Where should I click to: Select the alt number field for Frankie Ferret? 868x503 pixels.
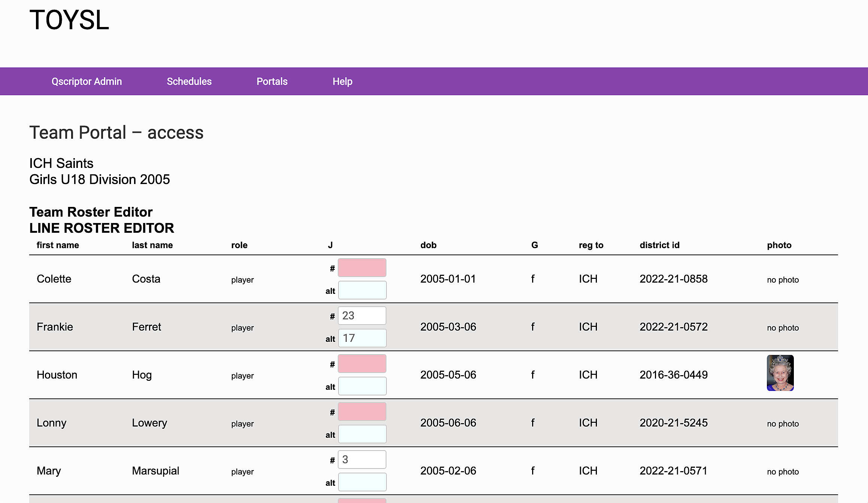(x=362, y=338)
